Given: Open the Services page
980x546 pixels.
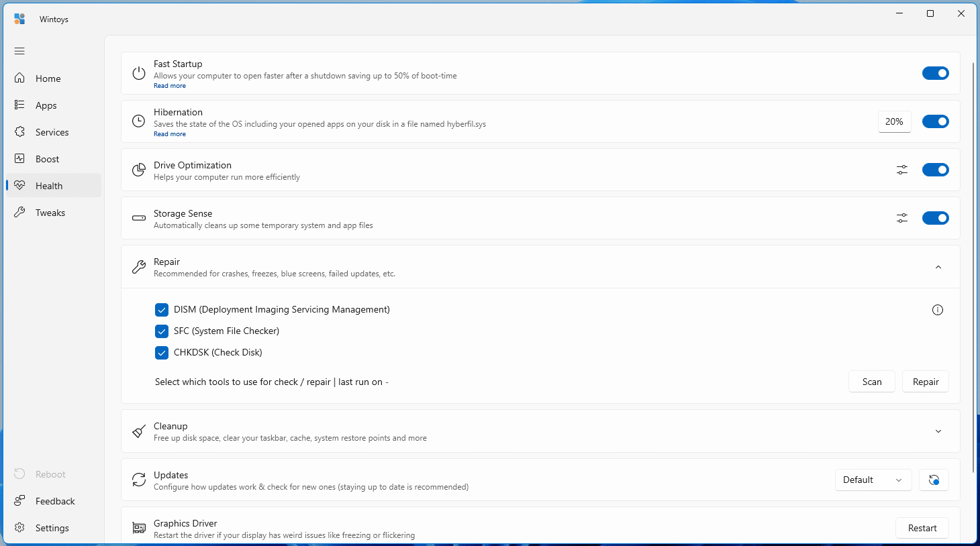Looking at the screenshot, I should 54,132.
